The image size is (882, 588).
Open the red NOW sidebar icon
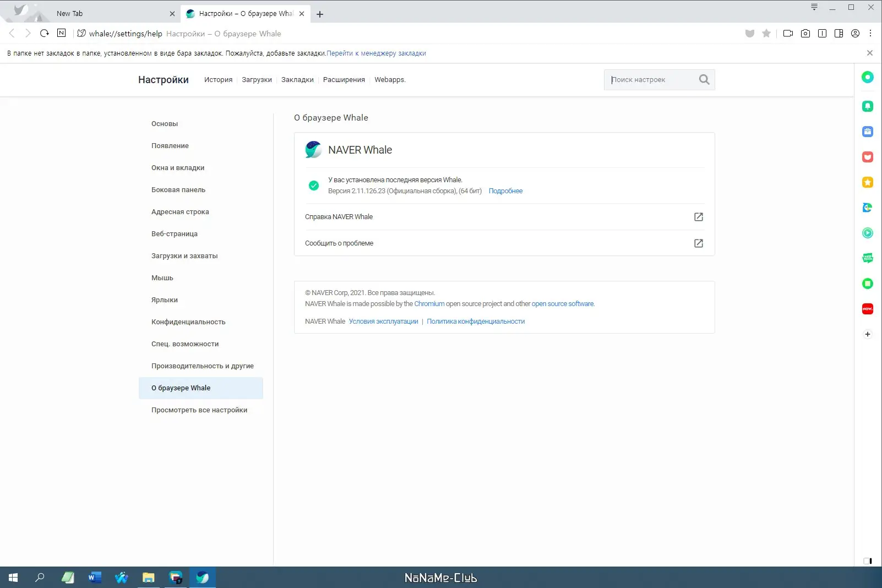868,309
